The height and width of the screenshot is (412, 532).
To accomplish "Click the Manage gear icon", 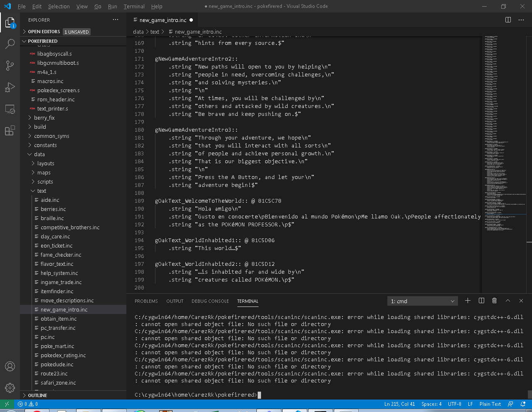I will (x=10, y=388).
